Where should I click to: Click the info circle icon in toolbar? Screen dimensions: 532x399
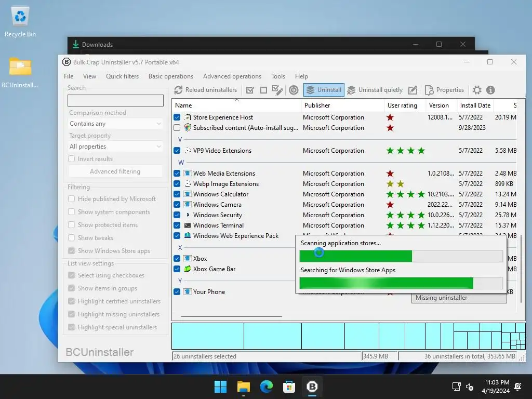pos(490,90)
